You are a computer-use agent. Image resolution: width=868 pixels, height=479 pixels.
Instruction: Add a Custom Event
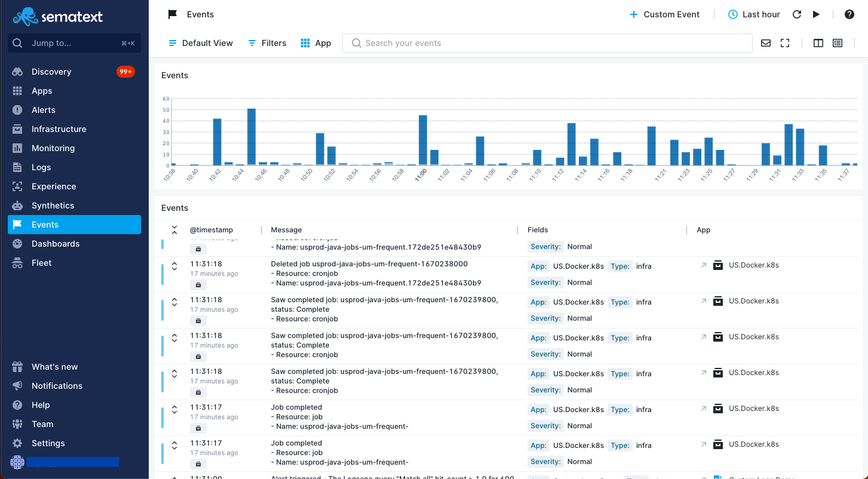click(664, 14)
